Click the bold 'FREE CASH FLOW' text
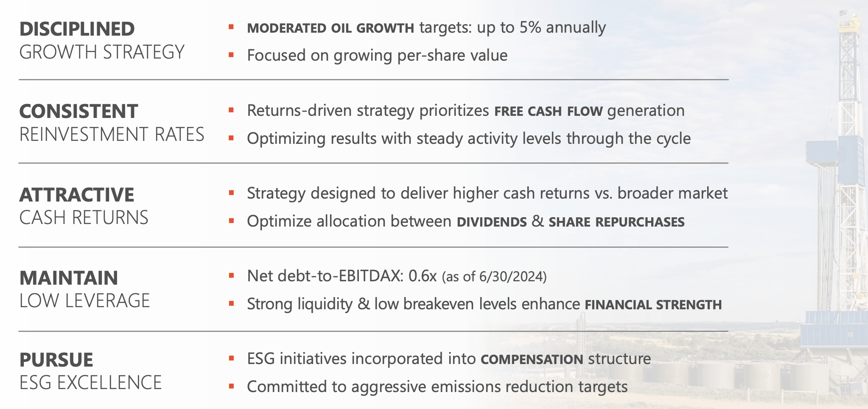Image resolution: width=868 pixels, height=409 pixels. click(548, 111)
